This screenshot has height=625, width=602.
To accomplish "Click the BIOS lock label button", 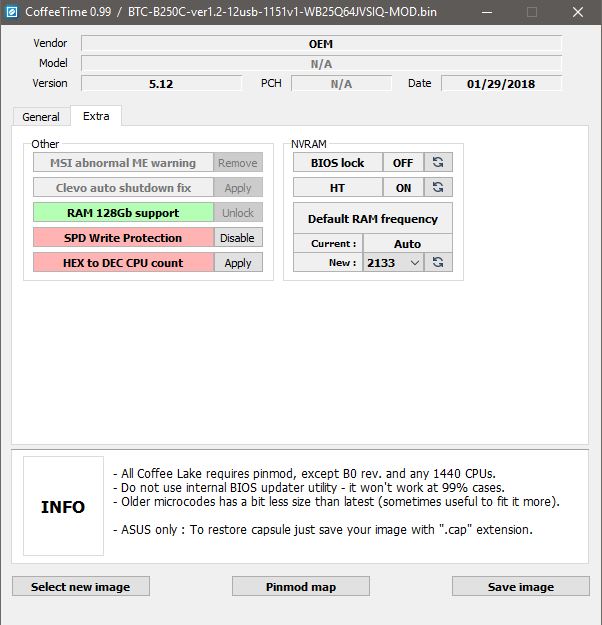I will click(x=338, y=162).
